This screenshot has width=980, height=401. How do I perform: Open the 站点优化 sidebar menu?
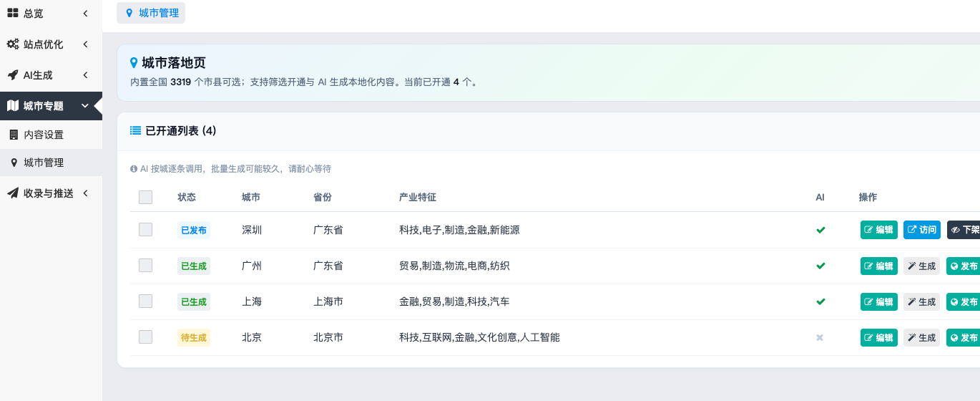(x=51, y=44)
